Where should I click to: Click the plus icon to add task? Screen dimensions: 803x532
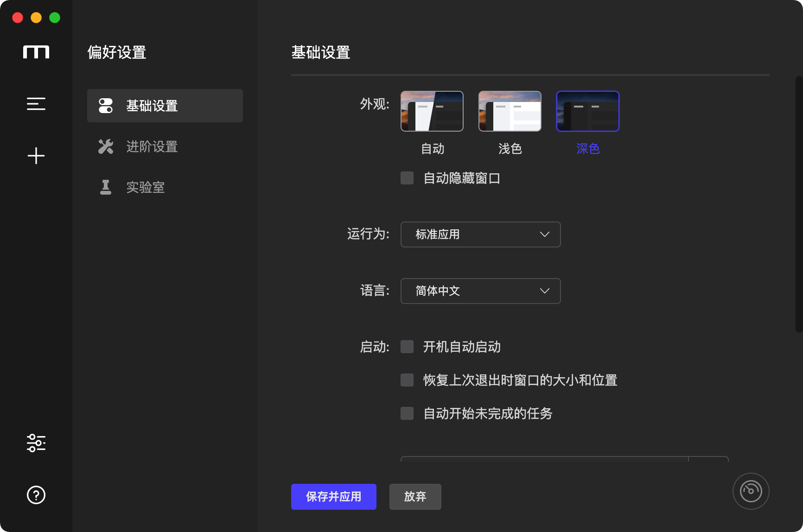pos(36,156)
